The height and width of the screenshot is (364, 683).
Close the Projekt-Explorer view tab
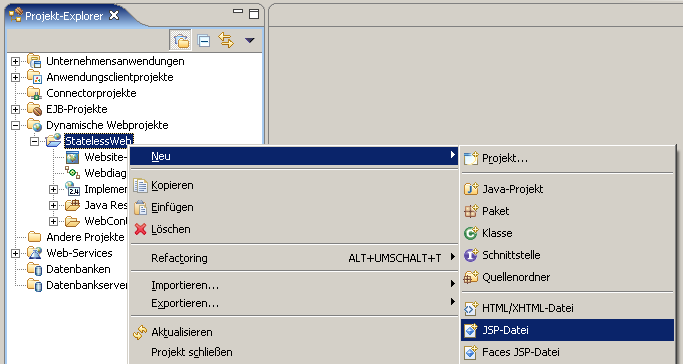[114, 15]
